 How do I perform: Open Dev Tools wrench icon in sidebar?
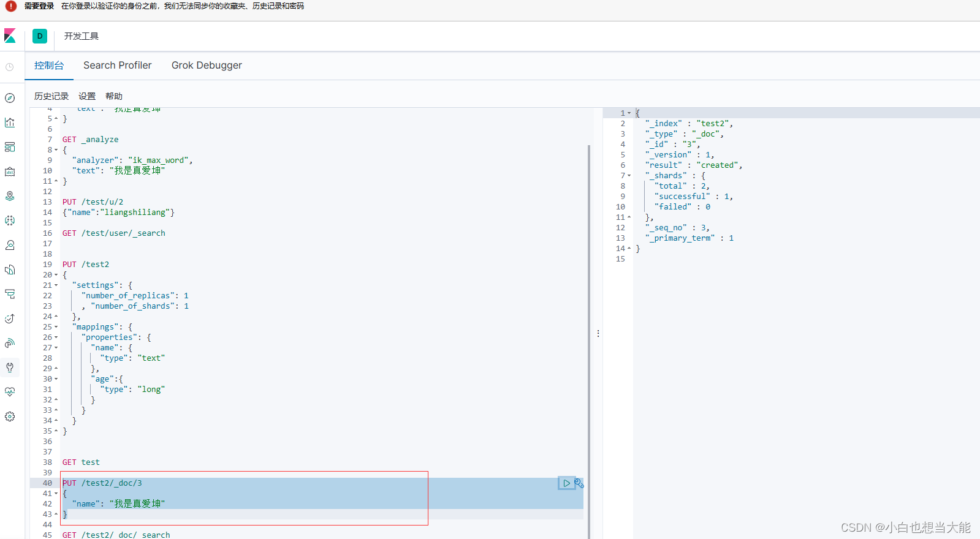point(10,367)
